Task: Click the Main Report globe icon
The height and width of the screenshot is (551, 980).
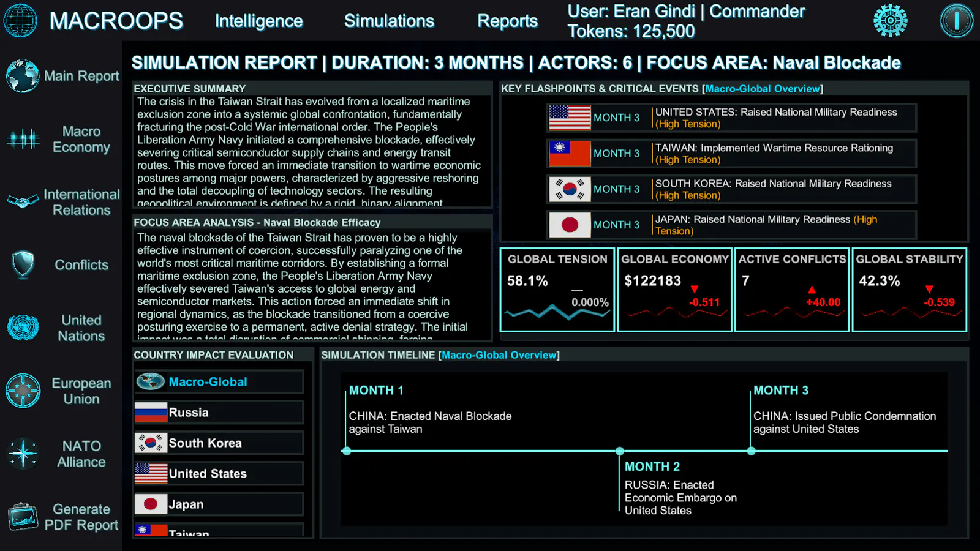Action: (x=23, y=76)
